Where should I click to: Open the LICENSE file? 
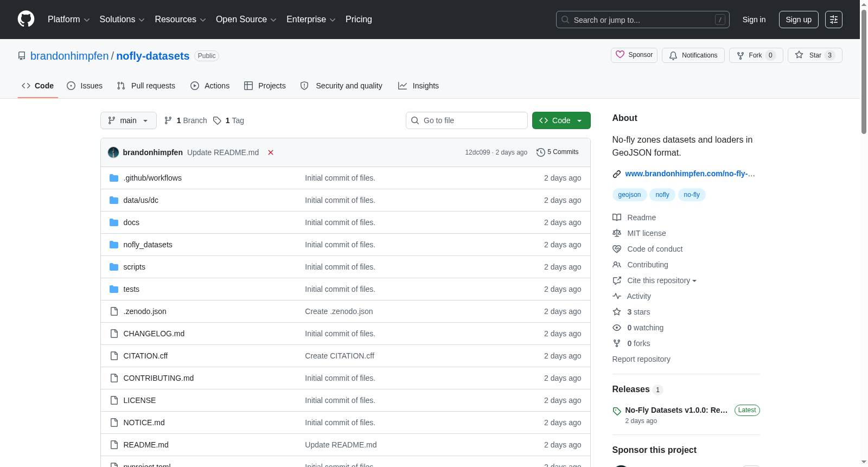pos(139,400)
